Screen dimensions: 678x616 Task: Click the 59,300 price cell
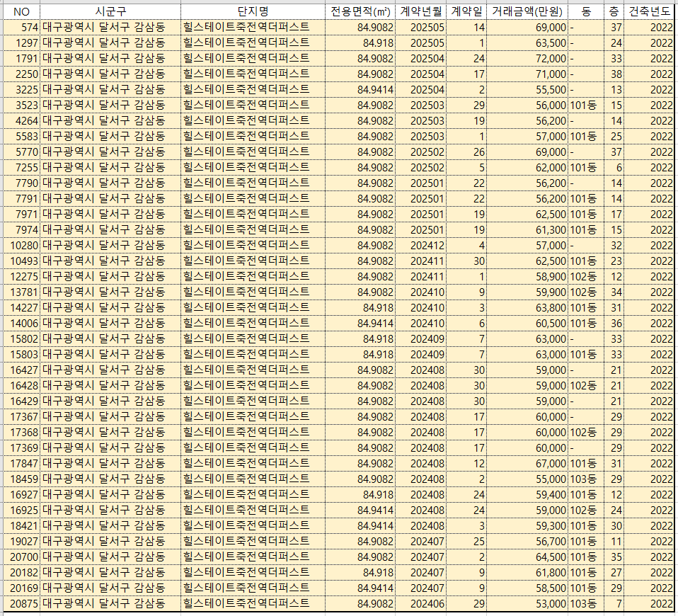(x=527, y=525)
